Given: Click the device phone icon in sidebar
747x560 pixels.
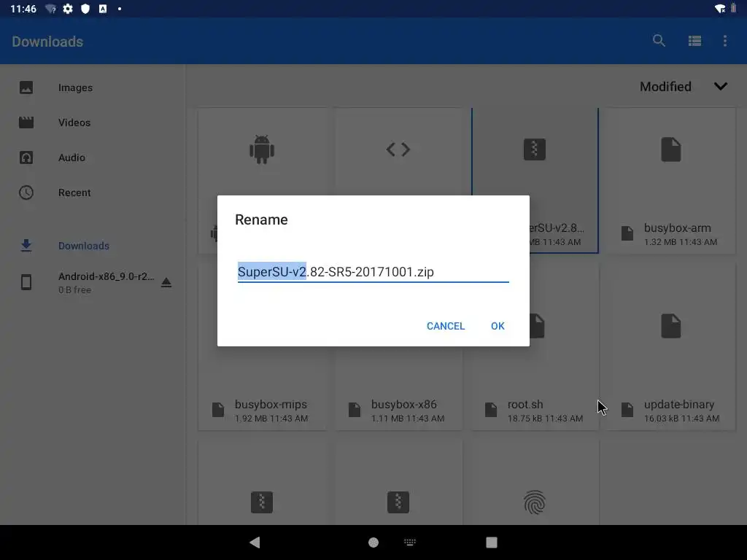Looking at the screenshot, I should tap(26, 282).
